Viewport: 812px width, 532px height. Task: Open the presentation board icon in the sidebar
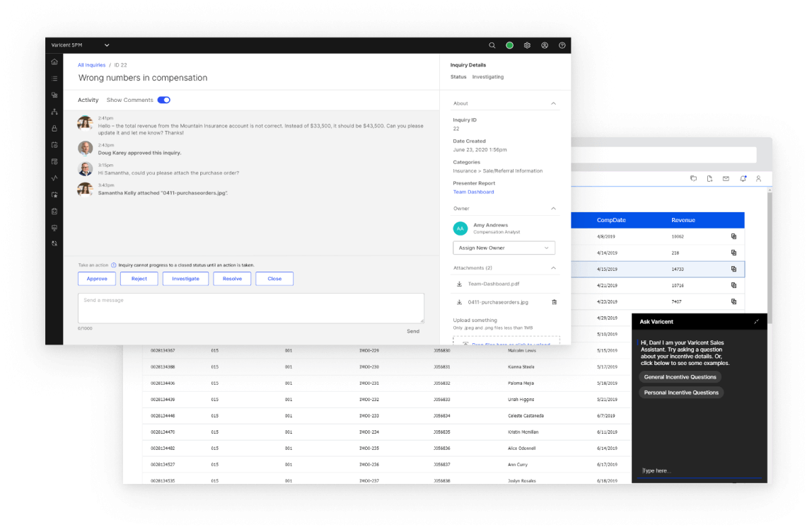point(54,228)
